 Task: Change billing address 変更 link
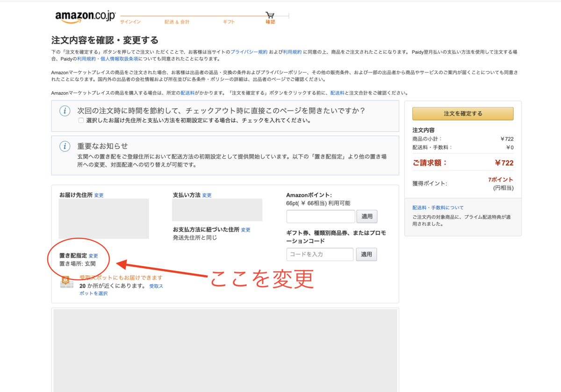(x=245, y=230)
